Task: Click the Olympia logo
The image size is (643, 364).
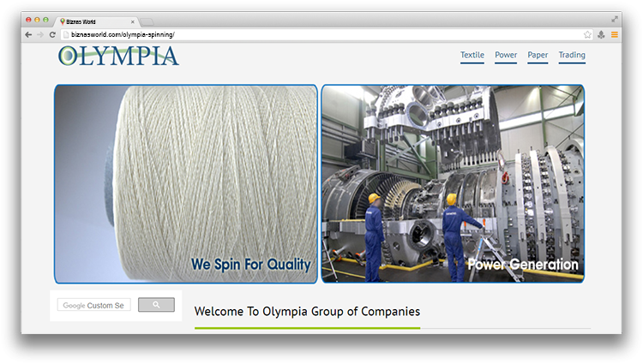Action: click(x=118, y=57)
